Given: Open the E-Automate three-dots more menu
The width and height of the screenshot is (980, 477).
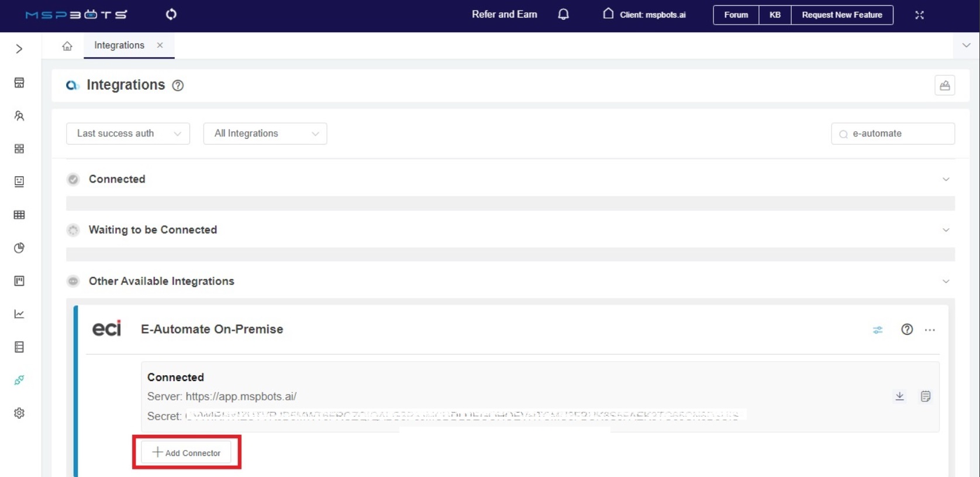Looking at the screenshot, I should point(930,330).
